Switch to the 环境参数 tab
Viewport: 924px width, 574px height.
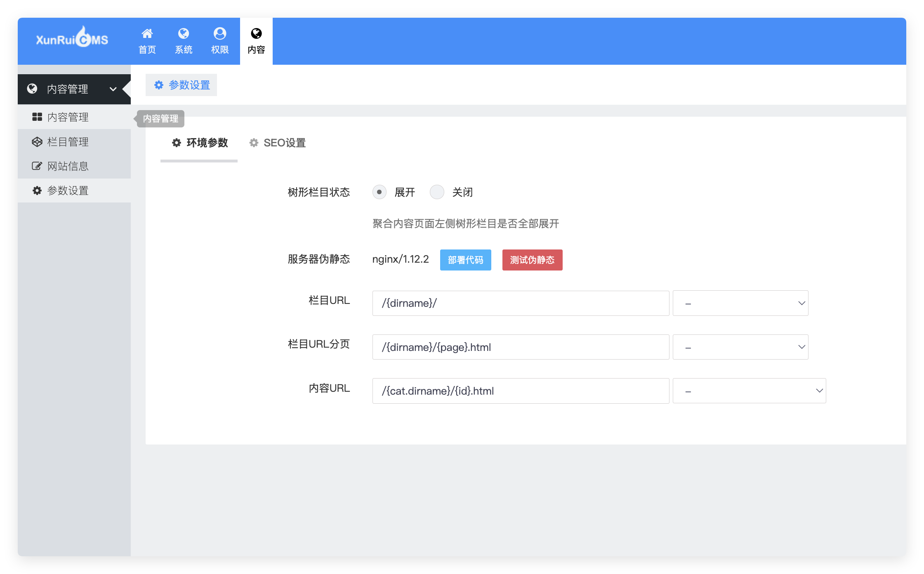click(199, 143)
